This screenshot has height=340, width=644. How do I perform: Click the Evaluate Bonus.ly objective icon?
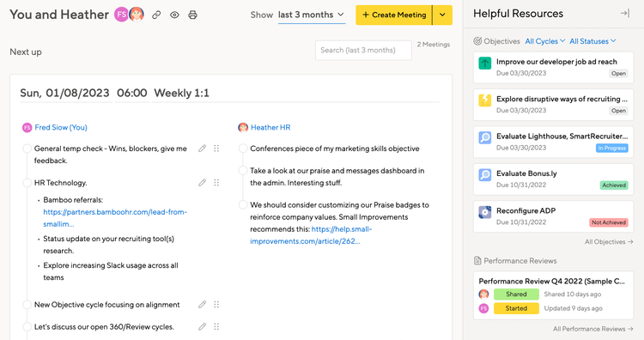tap(485, 175)
